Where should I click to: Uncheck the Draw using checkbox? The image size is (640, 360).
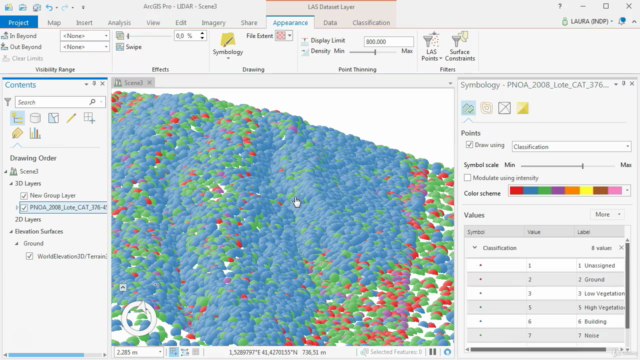[469, 145]
